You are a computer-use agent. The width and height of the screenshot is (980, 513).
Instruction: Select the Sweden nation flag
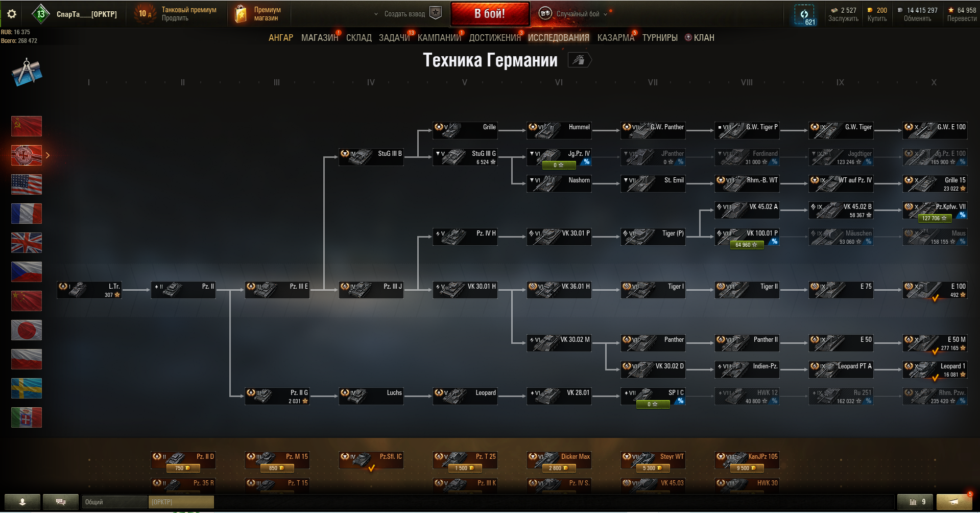[x=27, y=388]
